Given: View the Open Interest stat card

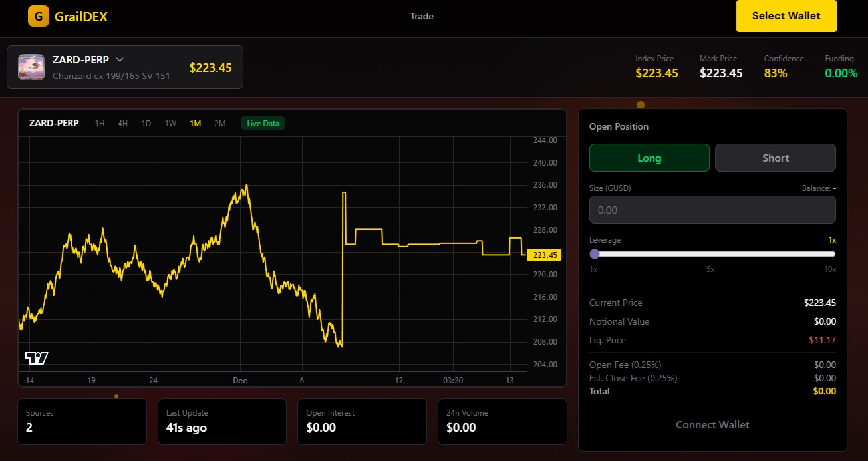Looking at the screenshot, I should 362,421.
